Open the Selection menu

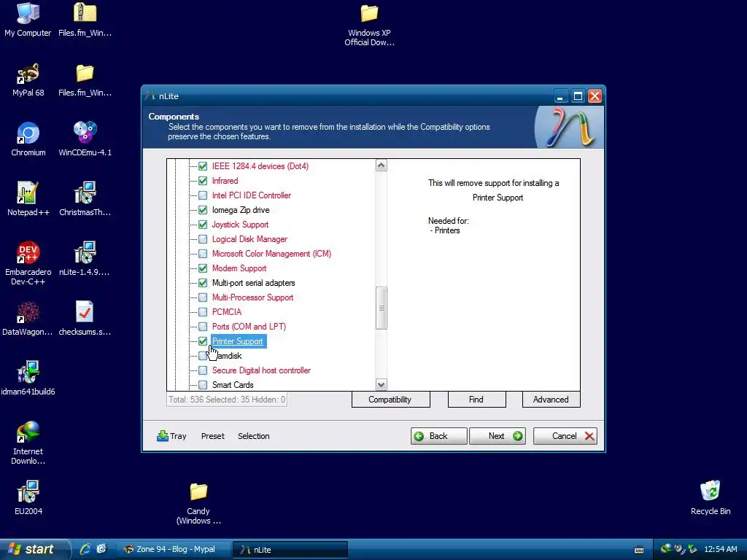tap(253, 436)
